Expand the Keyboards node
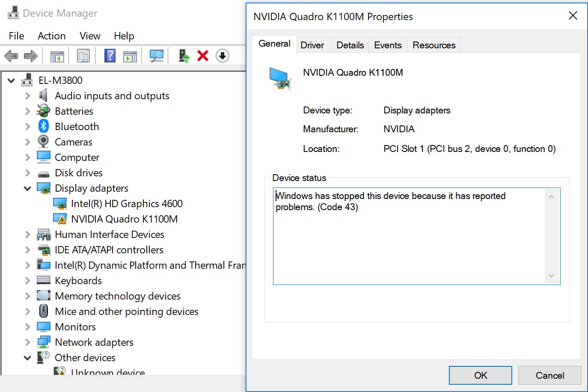Viewport: 588px width, 392px height. (x=28, y=281)
